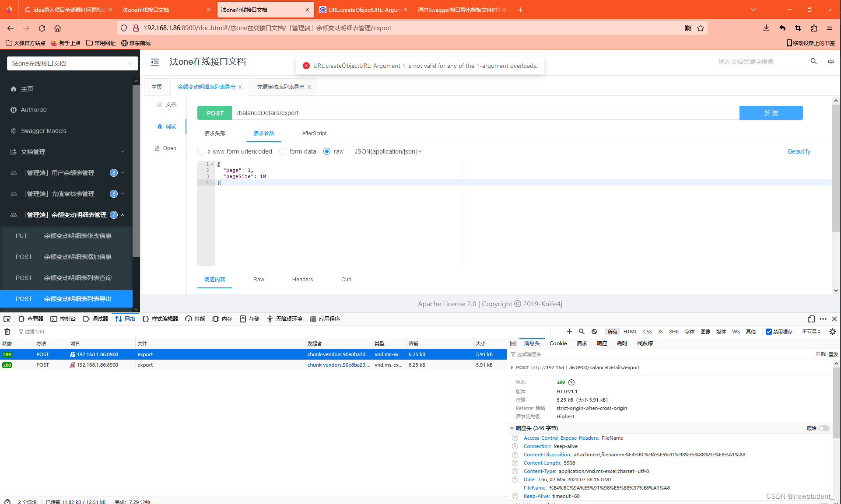This screenshot has width=841, height=504.
Task: Clear network log with trash icon
Action: point(7,332)
